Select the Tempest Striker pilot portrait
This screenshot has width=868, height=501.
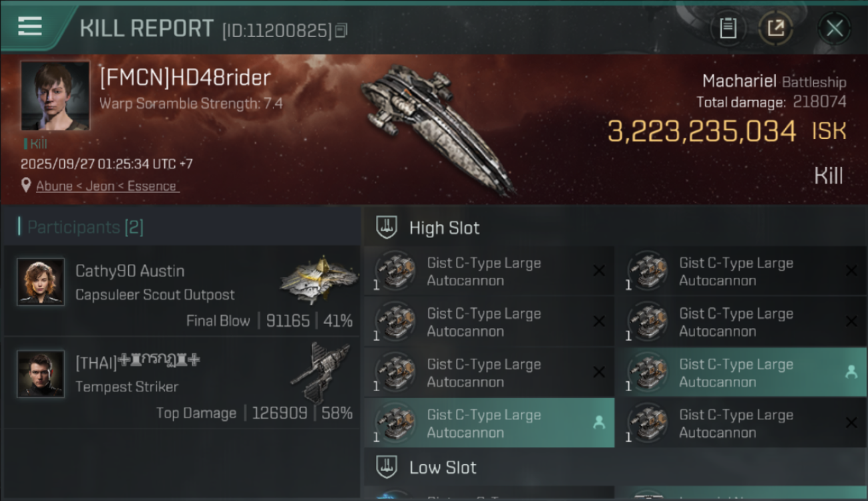[x=41, y=374]
